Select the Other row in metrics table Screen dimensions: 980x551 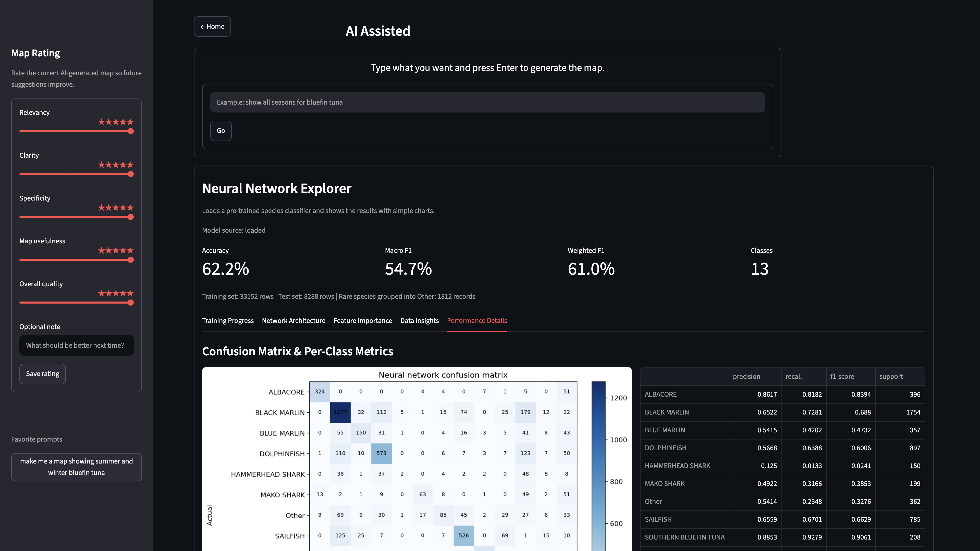[x=782, y=502]
